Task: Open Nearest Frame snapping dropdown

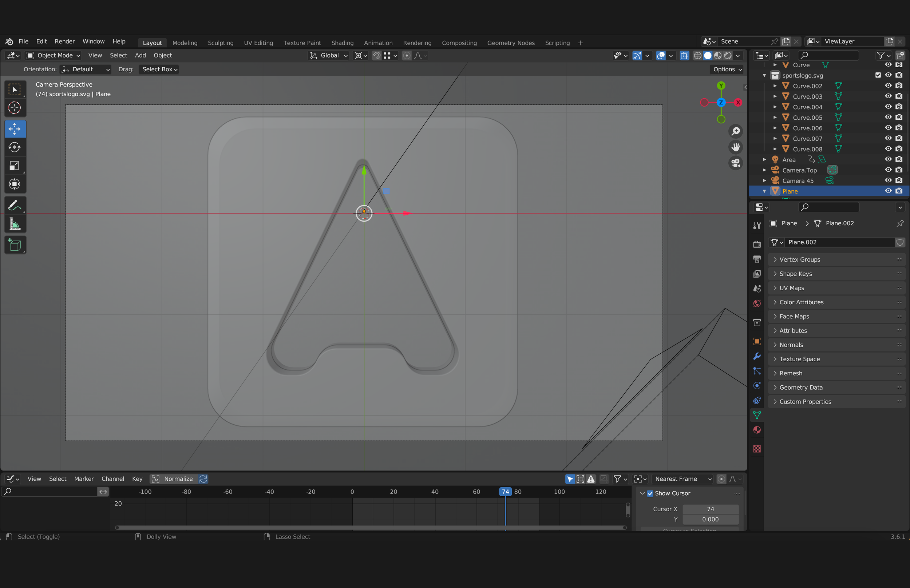Action: pos(682,479)
